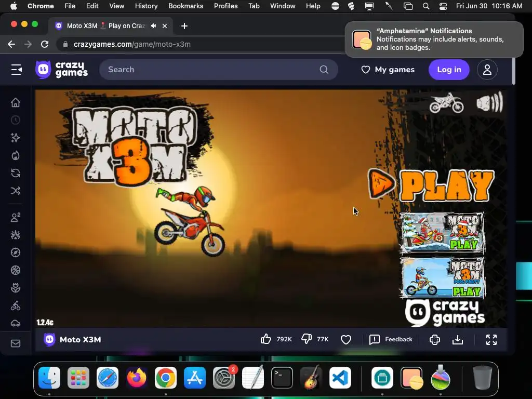Viewport: 532px width, 399px height.
Task: Open Terminal from the Dock
Action: click(282, 378)
